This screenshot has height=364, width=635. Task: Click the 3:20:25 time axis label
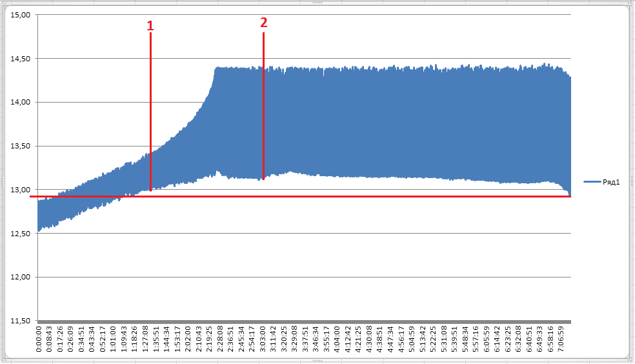[283, 339]
